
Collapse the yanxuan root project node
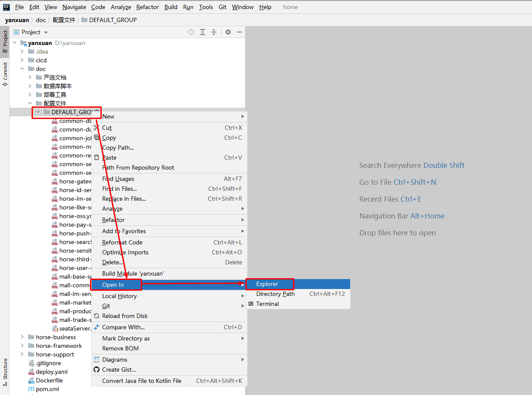(15, 43)
